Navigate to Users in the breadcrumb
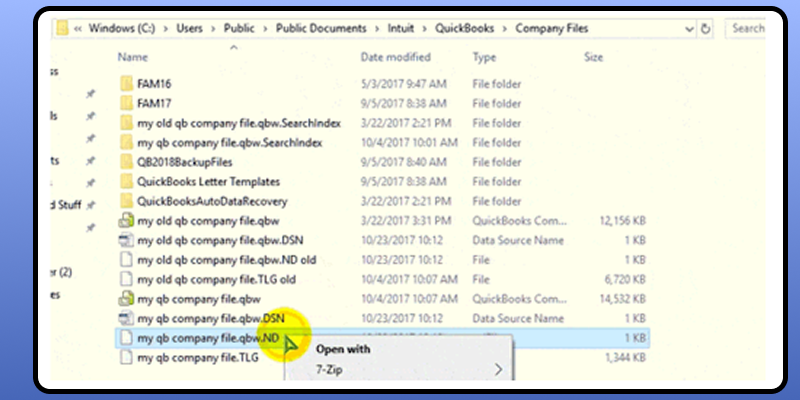Screen dimensions: 800x400 point(189,29)
